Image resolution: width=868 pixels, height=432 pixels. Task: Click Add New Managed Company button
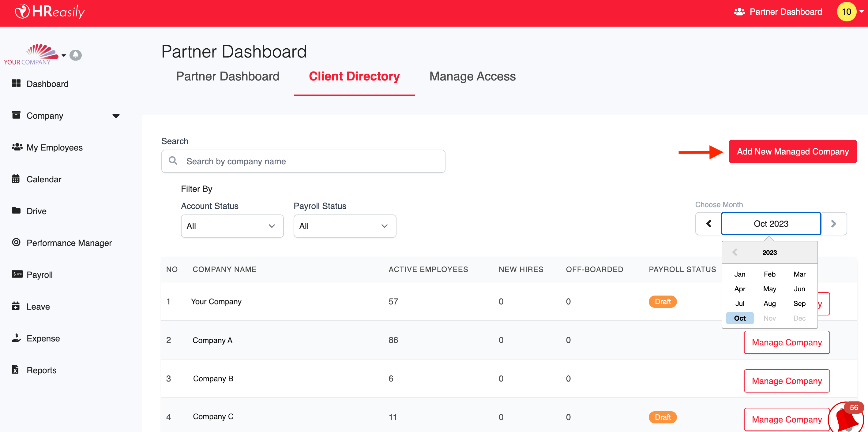(792, 151)
